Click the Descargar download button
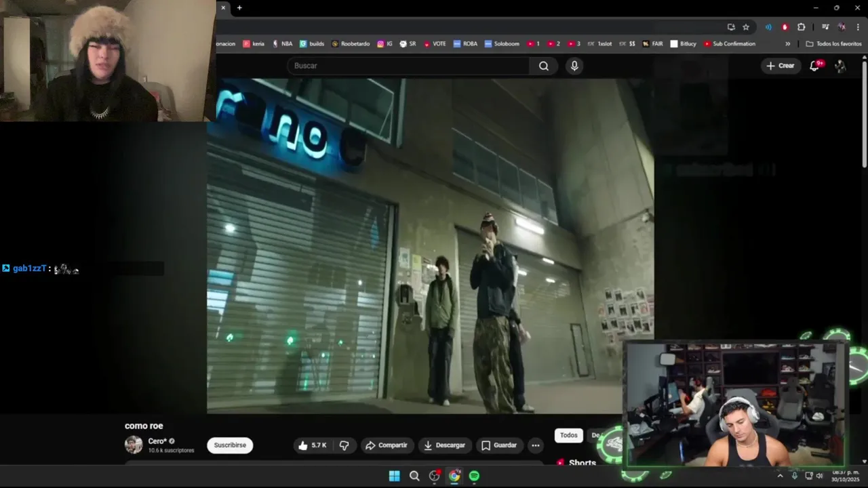The width and height of the screenshot is (868, 488). [x=444, y=445]
